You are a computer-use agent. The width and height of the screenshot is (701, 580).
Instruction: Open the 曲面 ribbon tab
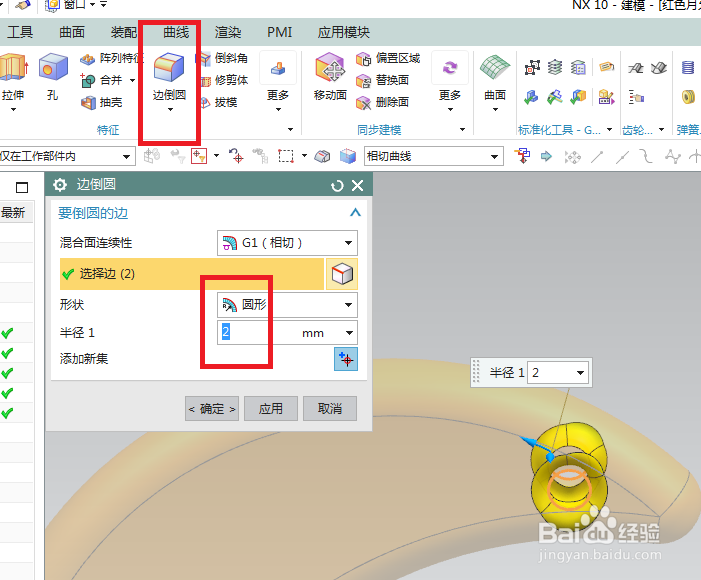click(72, 32)
